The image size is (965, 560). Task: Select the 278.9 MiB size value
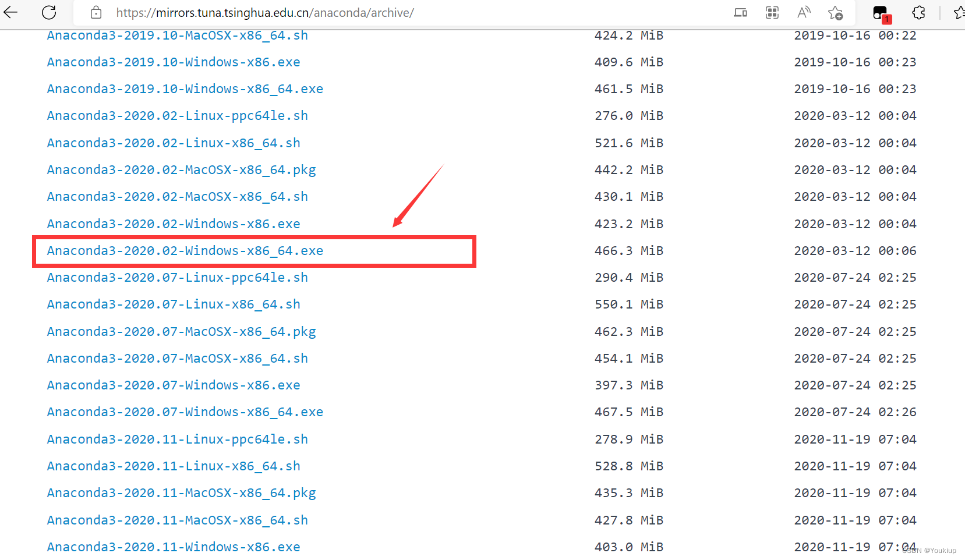[x=629, y=440]
